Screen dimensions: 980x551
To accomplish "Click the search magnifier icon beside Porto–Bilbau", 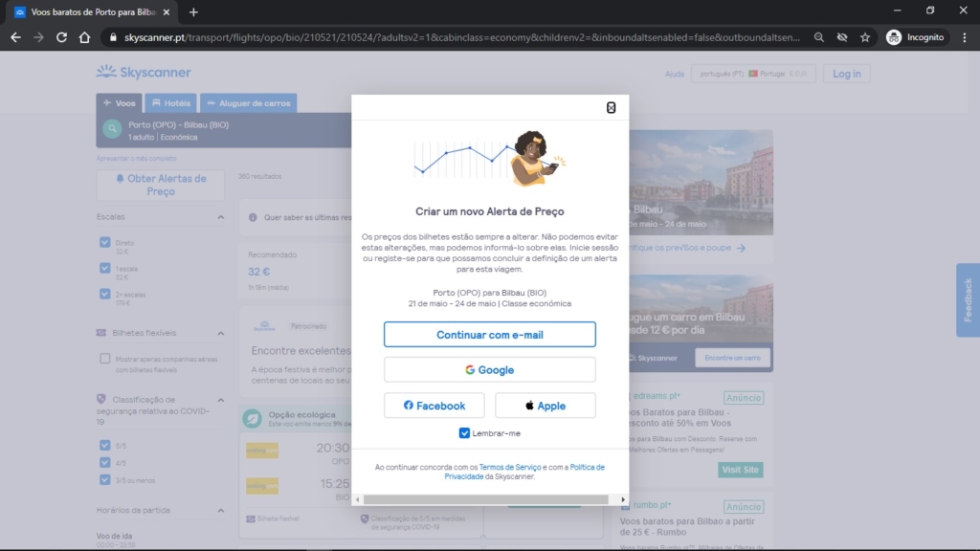I will point(113,129).
